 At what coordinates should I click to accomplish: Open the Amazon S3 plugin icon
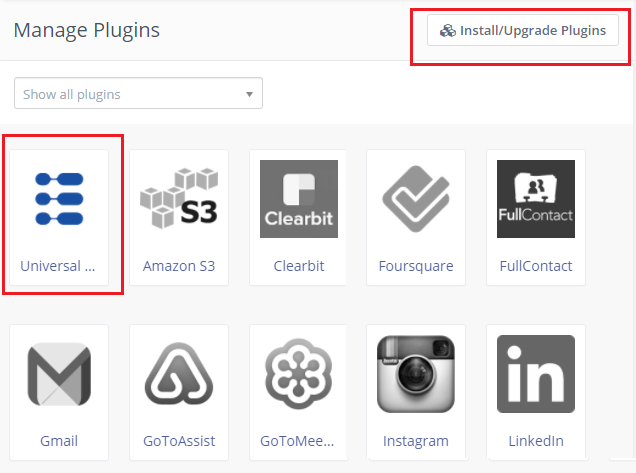pos(179,199)
